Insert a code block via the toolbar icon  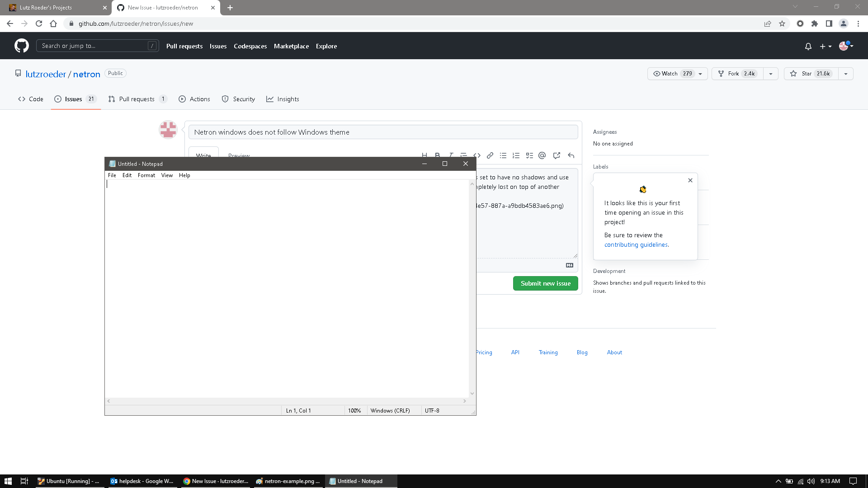coord(477,155)
